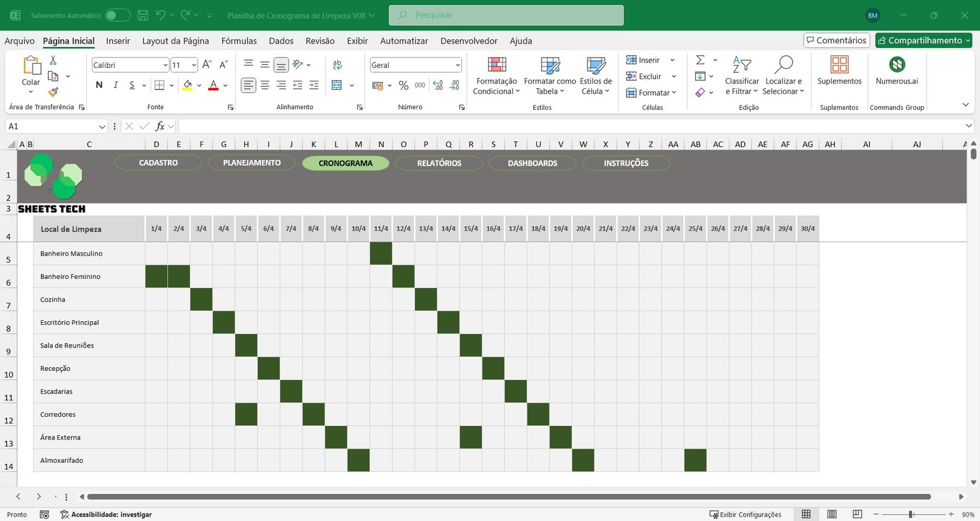Image resolution: width=980 pixels, height=521 pixels.
Task: Apply borders with the borders icon
Action: point(159,85)
